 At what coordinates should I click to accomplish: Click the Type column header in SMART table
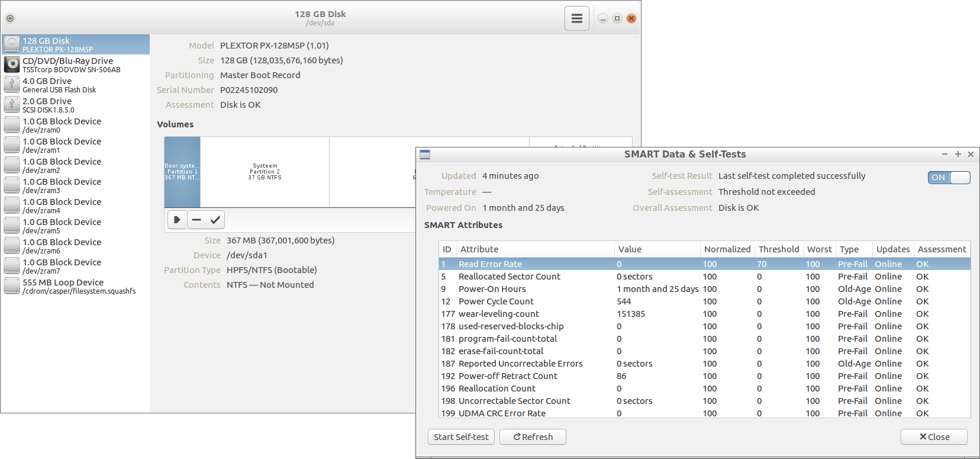click(x=854, y=249)
